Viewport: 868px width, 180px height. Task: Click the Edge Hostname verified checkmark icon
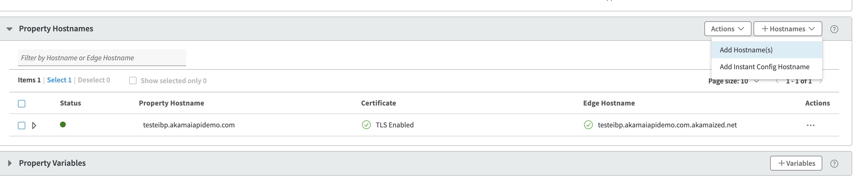588,125
